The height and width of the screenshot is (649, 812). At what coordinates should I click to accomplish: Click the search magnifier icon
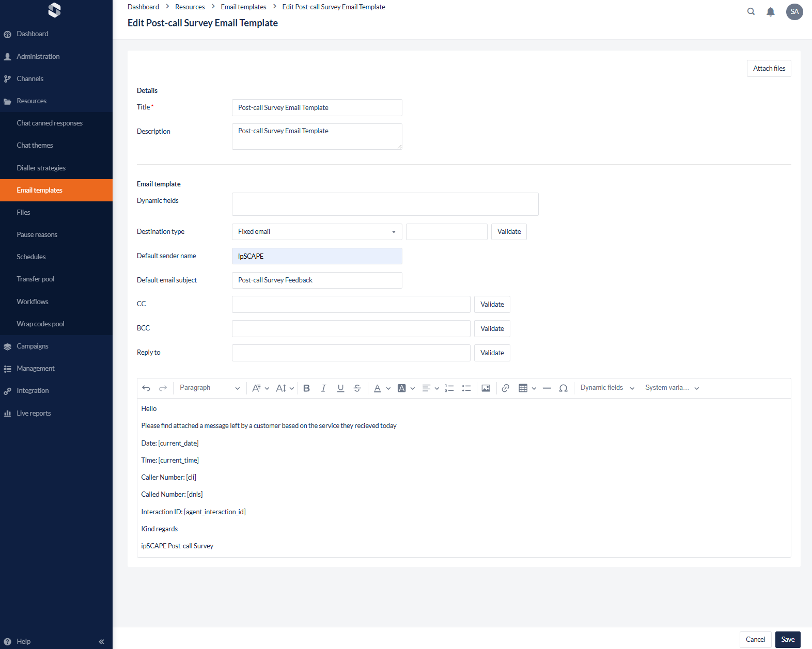(x=751, y=12)
